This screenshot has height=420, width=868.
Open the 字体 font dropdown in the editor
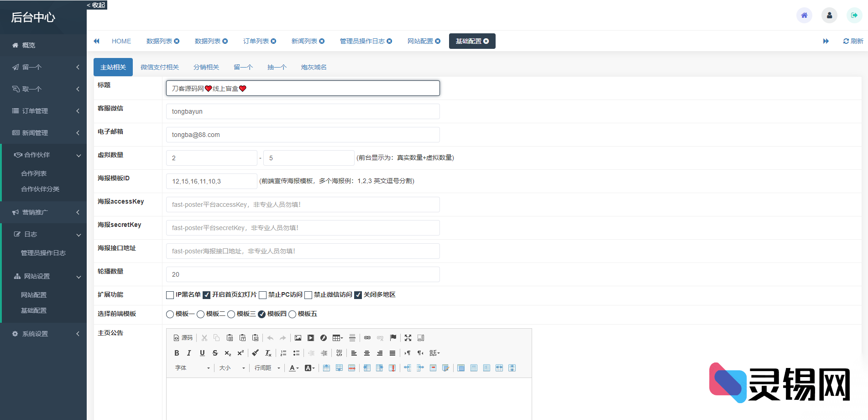pos(192,367)
